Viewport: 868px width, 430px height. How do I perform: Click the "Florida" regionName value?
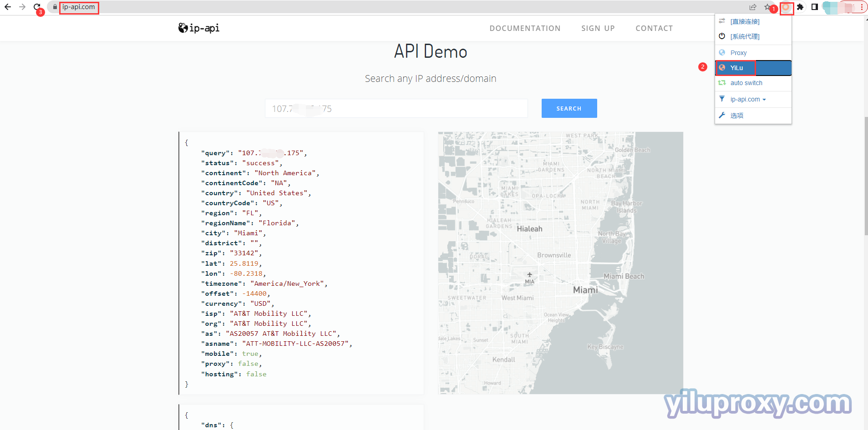277,223
